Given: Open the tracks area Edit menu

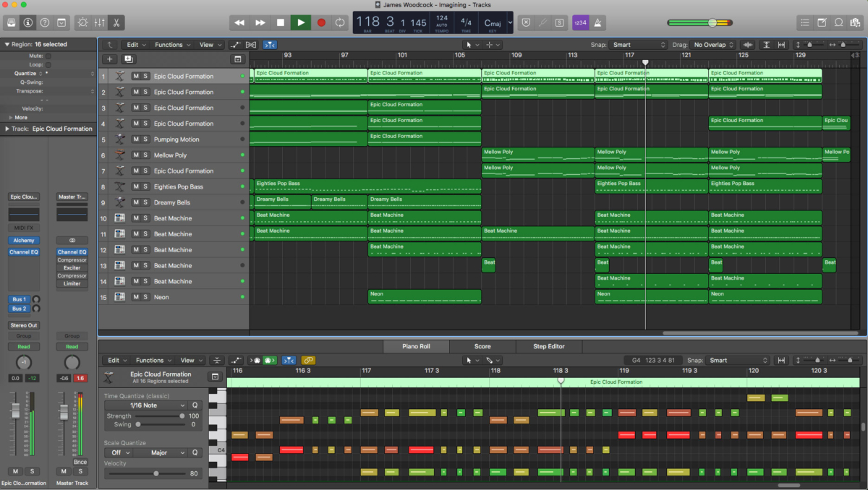Looking at the screenshot, I should [x=136, y=45].
